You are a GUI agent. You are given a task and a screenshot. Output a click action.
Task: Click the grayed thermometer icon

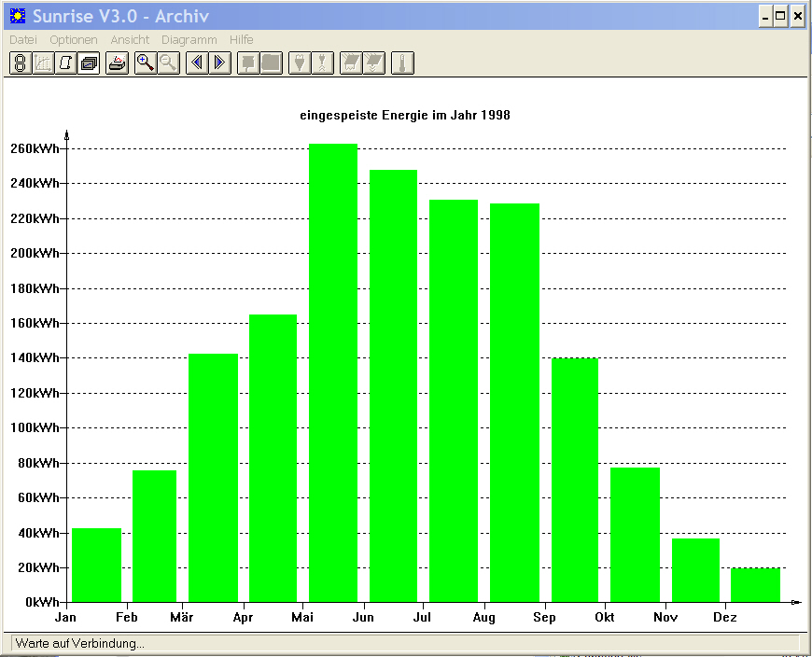(x=402, y=63)
